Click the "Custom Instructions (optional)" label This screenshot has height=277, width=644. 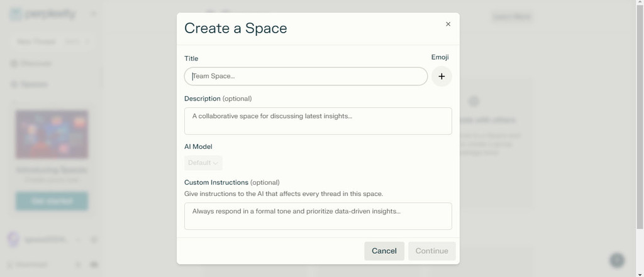(232, 183)
